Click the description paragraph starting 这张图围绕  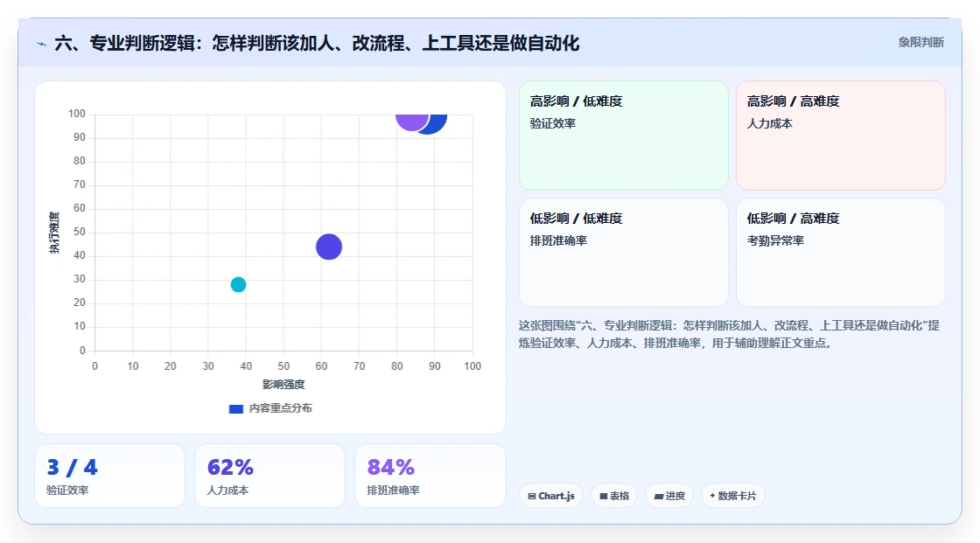(729, 334)
